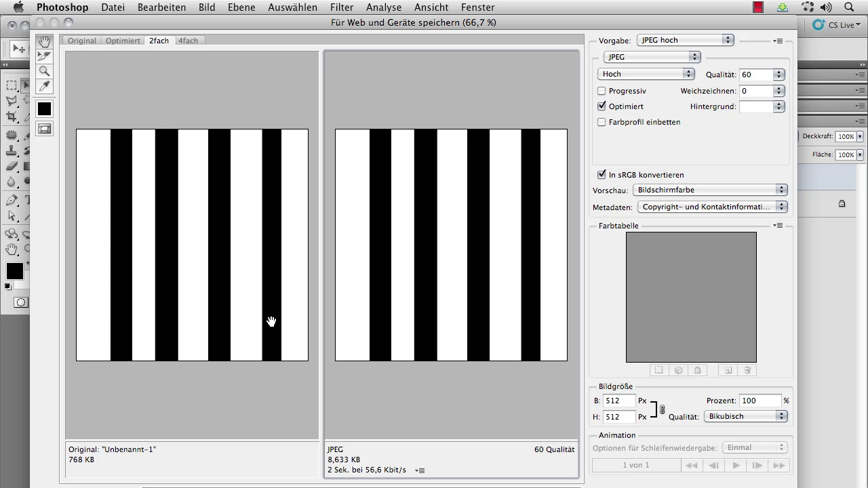Screen dimensions: 868x488
Task: Select the Eraser tool in Photoshop's toolbox
Action: click(x=12, y=166)
